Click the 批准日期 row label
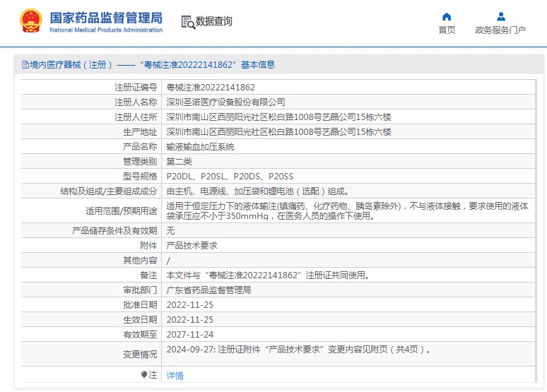 tap(140, 305)
